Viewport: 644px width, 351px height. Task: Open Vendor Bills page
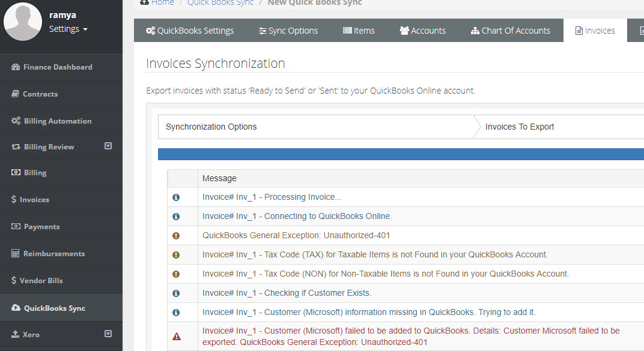[x=41, y=281]
